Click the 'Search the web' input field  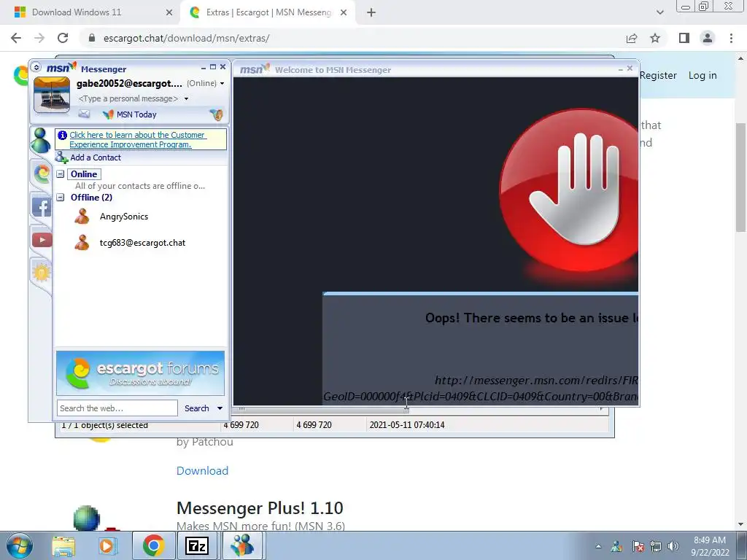117,408
